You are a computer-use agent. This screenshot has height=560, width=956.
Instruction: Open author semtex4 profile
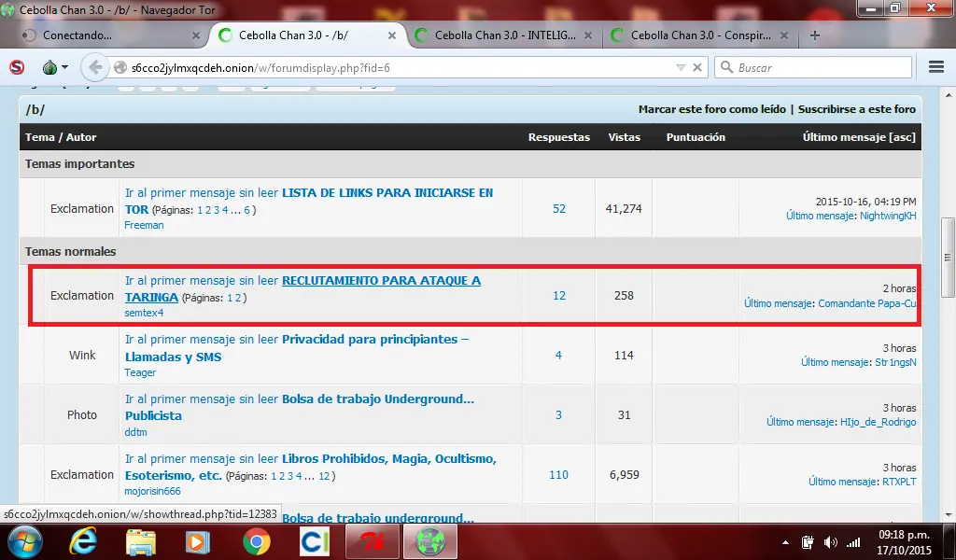[x=144, y=313]
